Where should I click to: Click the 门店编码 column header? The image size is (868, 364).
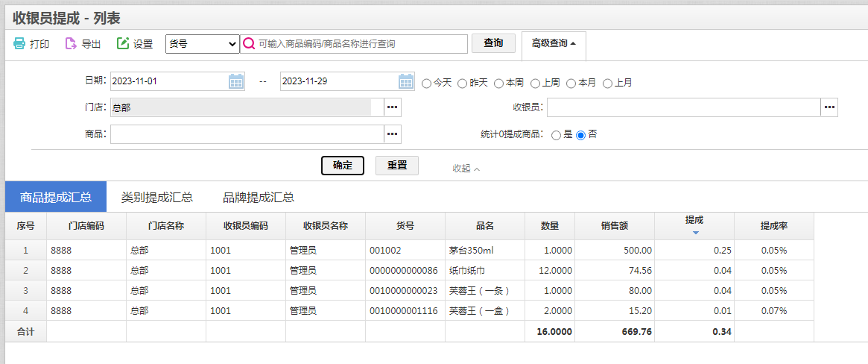point(86,226)
